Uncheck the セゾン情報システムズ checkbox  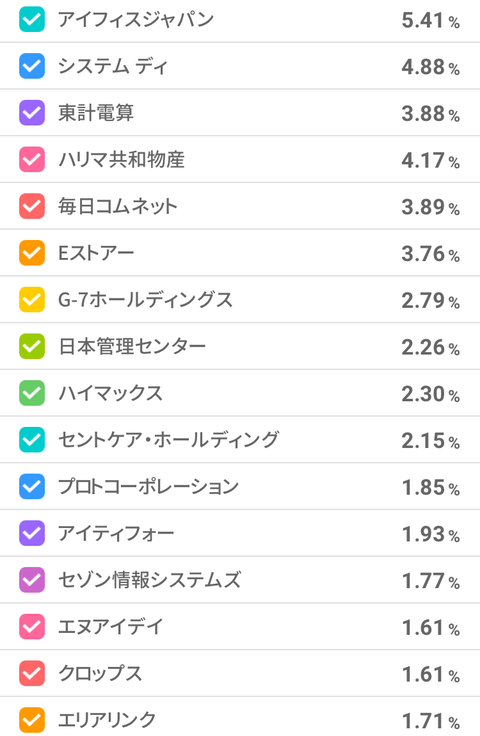click(32, 580)
